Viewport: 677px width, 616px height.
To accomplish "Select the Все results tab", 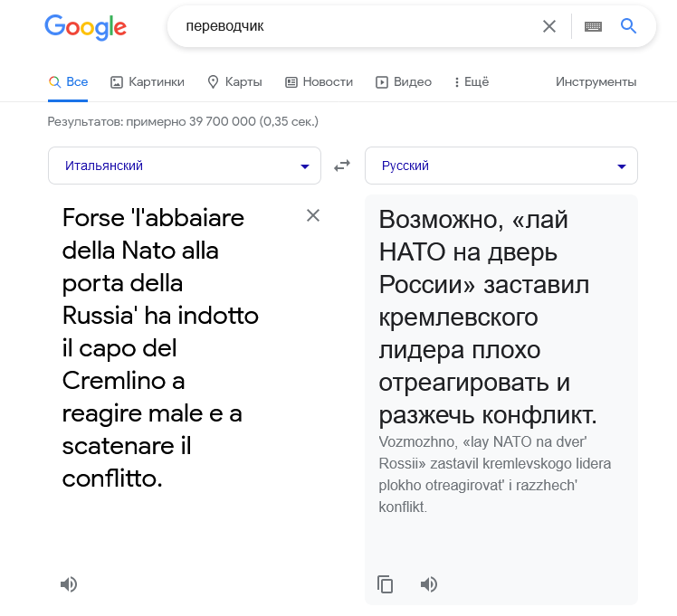I will (68, 81).
